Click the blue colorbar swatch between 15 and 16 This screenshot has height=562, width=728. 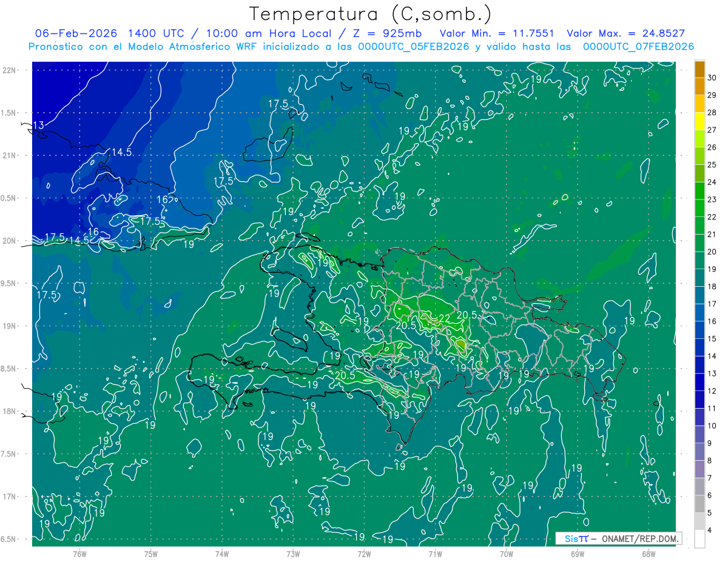pos(699,330)
